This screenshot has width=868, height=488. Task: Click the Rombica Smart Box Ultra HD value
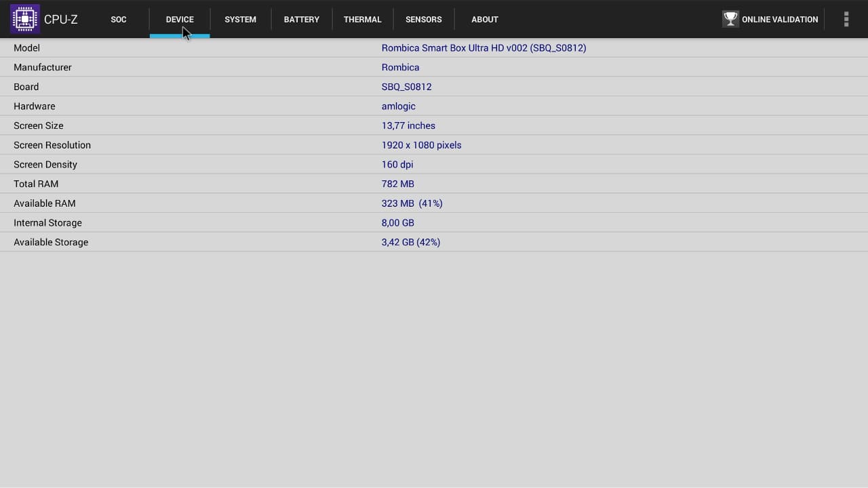[x=484, y=48]
